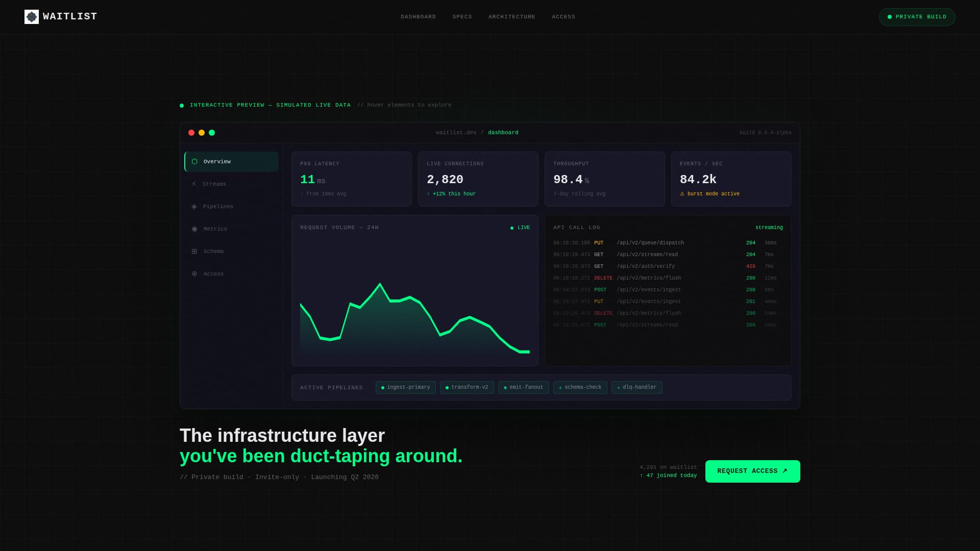Click the dlq-handler pipeline chip
The width and height of the screenshot is (980, 551).
click(x=637, y=388)
